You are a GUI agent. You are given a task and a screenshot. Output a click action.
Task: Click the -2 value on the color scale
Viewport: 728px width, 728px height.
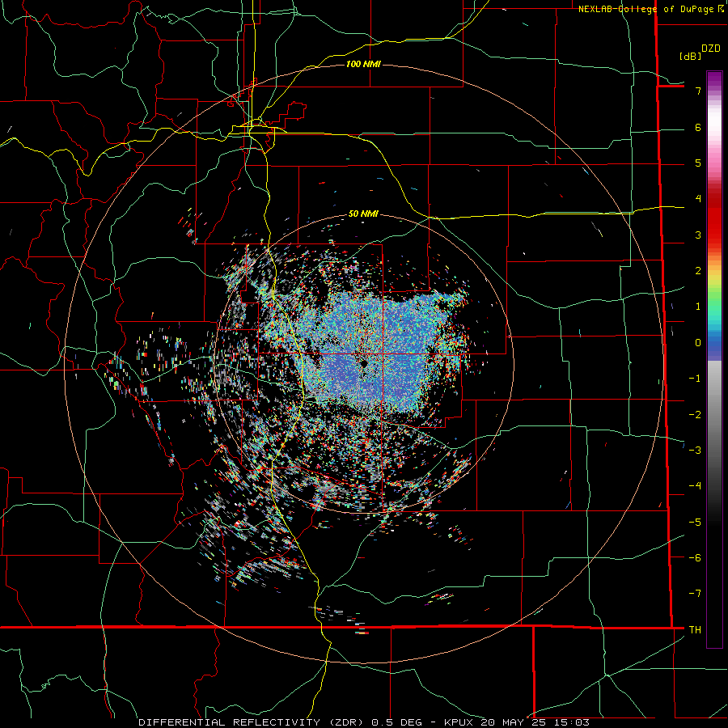pos(695,415)
